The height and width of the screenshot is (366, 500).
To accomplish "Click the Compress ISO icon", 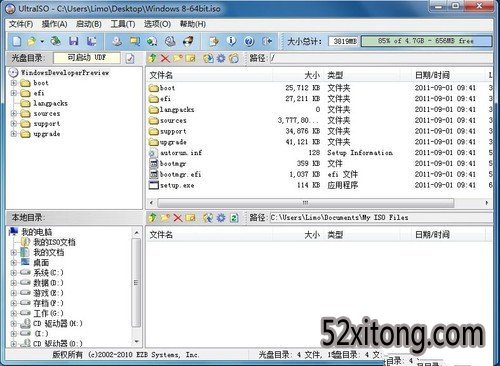I will point(152,41).
